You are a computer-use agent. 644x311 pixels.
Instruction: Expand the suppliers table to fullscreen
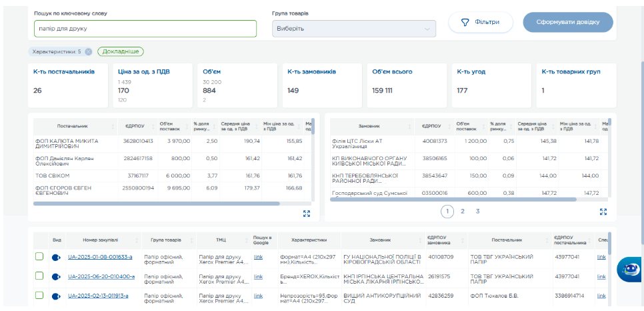[x=307, y=214]
